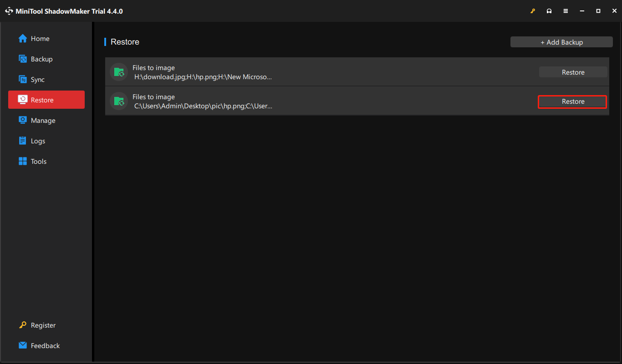Viewport: 622px width, 364px height.
Task: Click the second backup's folder icon
Action: coord(119,101)
